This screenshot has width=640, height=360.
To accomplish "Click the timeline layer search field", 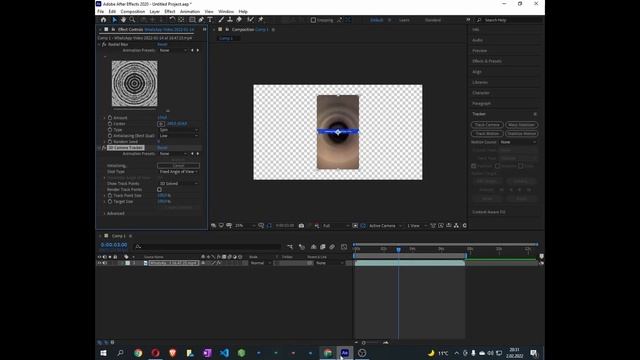I will [209, 247].
